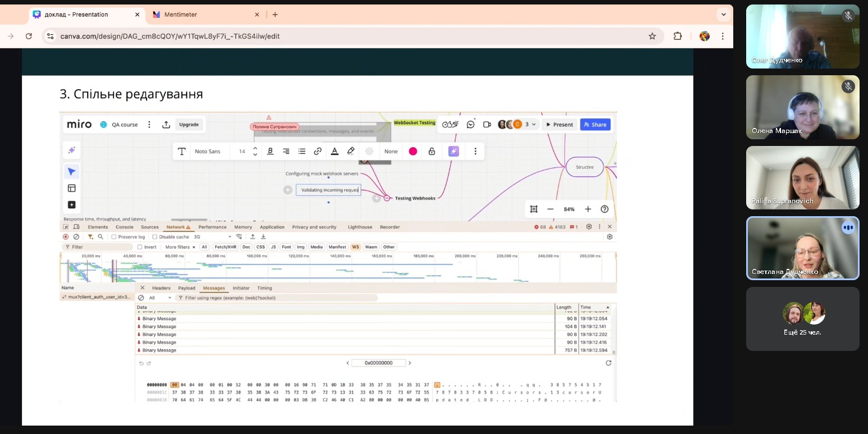Open the Payload tab in DevTools
868x434 pixels.
pyautogui.click(x=186, y=288)
